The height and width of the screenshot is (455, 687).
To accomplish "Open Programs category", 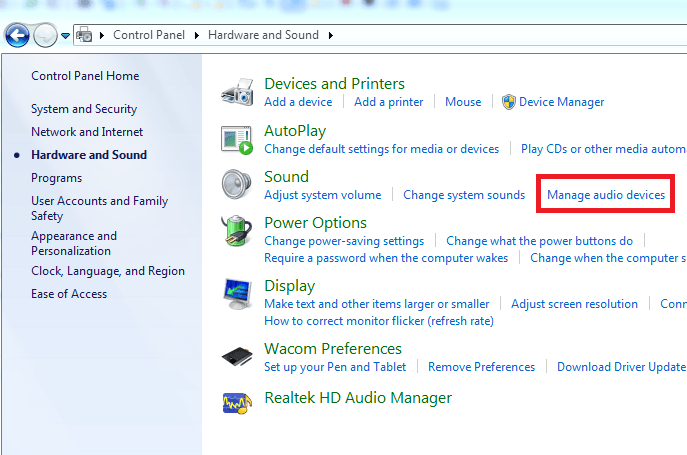I will (57, 178).
